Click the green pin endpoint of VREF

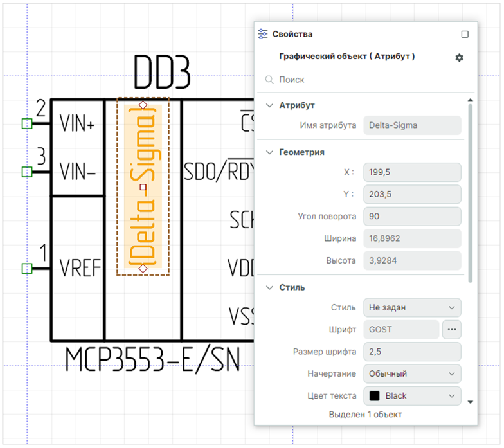click(x=26, y=268)
